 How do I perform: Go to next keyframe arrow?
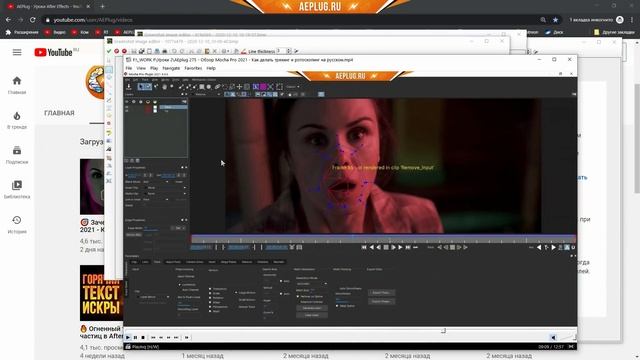pos(553,247)
